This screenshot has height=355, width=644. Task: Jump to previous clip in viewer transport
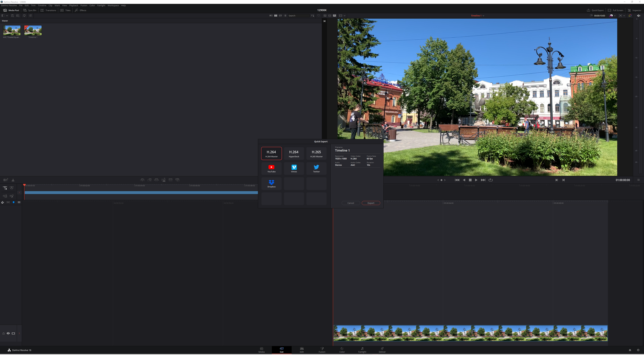(x=457, y=180)
